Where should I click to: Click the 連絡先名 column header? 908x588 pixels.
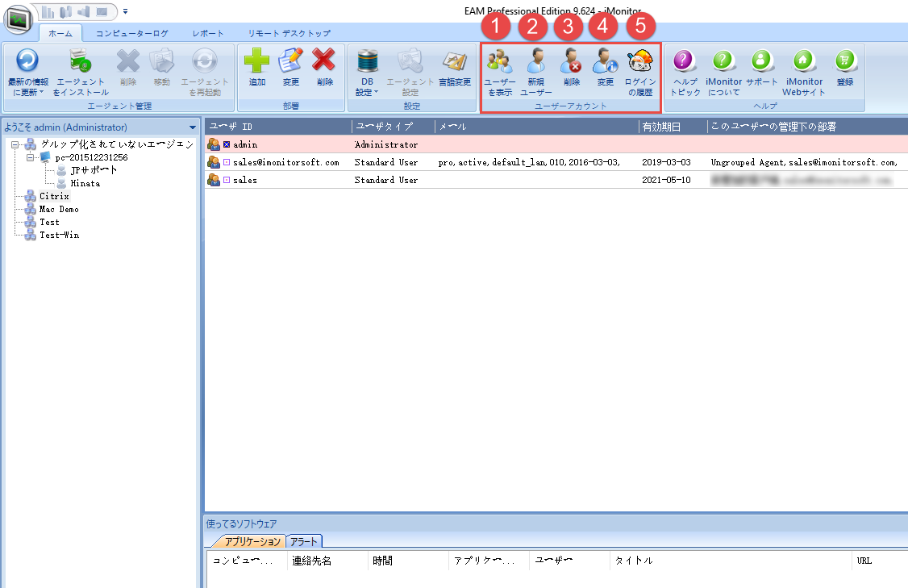[327, 561]
